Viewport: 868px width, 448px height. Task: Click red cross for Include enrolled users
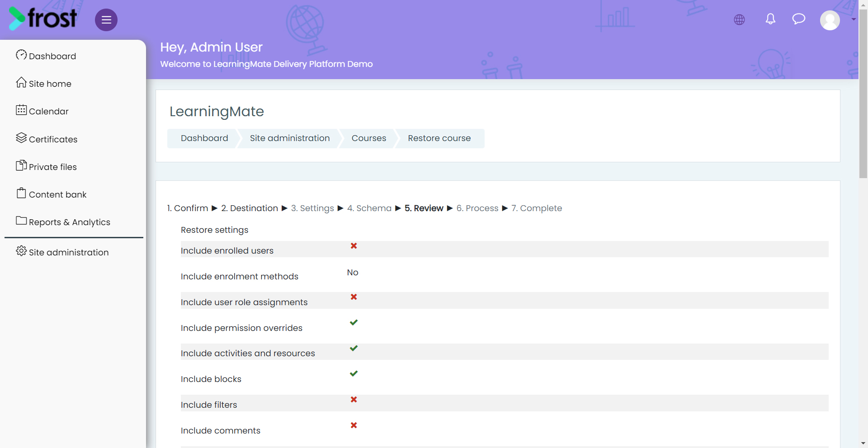click(354, 245)
